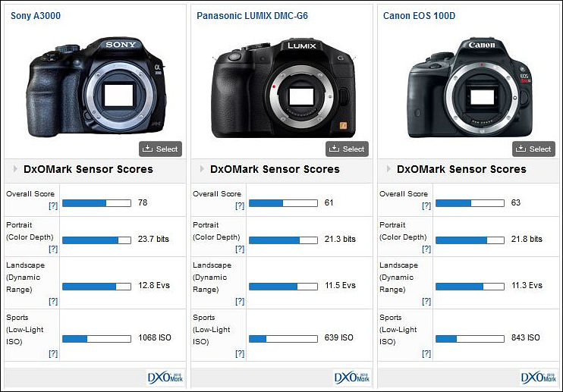Click the Sony color depth bar for 23.7 bits
The width and height of the screenshot is (563, 392).
tap(96, 240)
